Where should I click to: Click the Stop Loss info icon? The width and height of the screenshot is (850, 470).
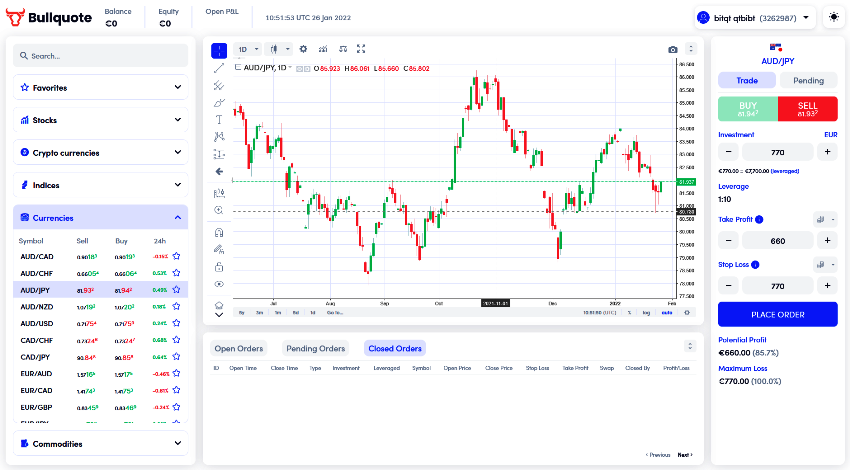[x=755, y=265]
